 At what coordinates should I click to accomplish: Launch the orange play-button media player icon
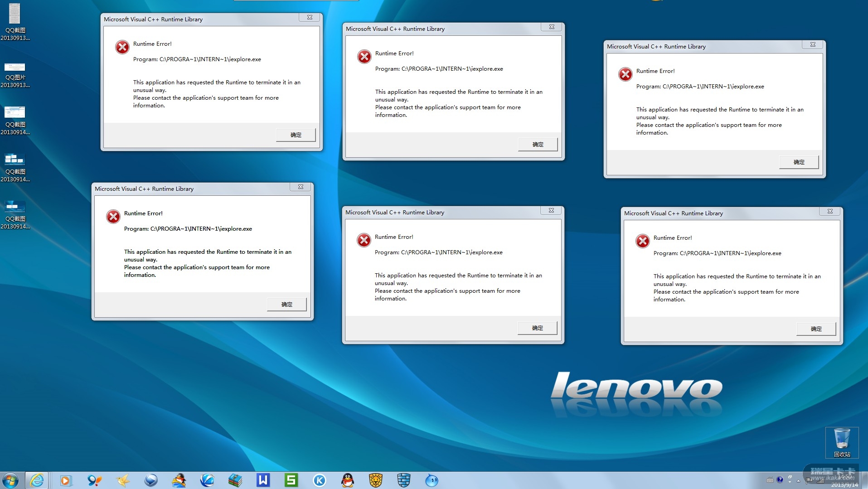(66, 480)
